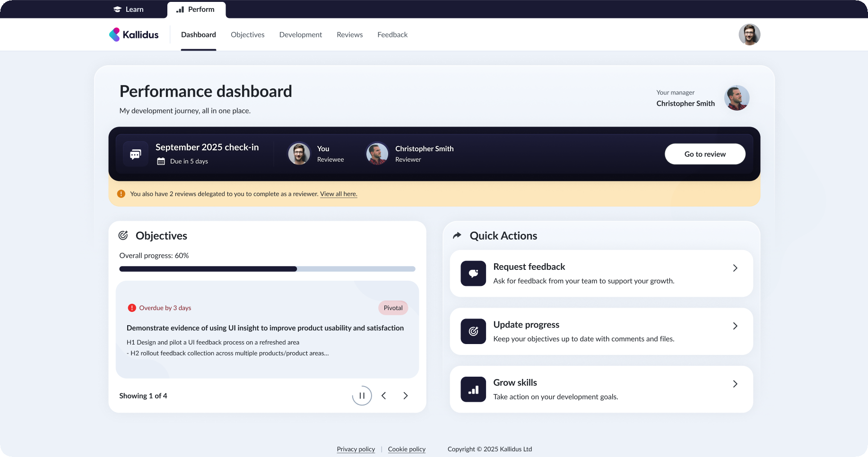The height and width of the screenshot is (457, 868).
Task: Open the Objectives navigation tab
Action: (247, 34)
